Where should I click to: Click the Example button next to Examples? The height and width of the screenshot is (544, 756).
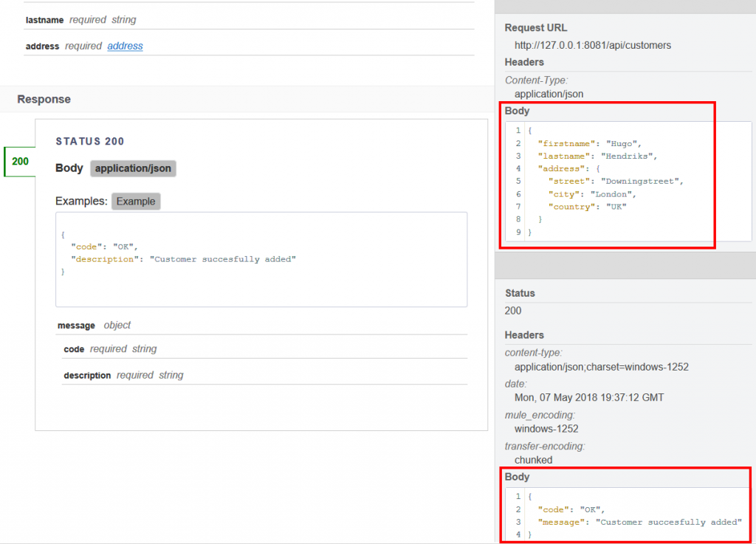point(136,202)
